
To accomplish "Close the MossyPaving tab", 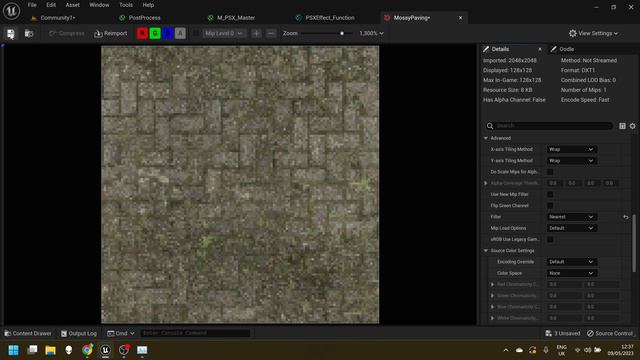I will point(460,18).
